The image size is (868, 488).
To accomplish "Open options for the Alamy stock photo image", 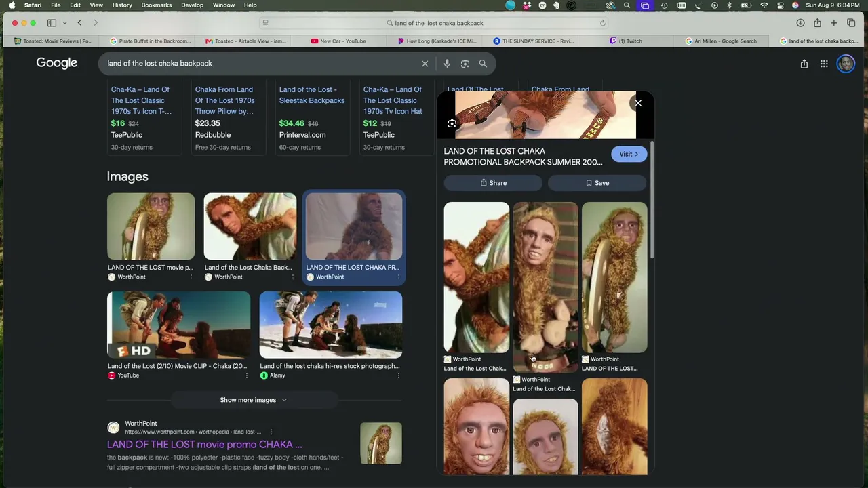I will pyautogui.click(x=398, y=375).
